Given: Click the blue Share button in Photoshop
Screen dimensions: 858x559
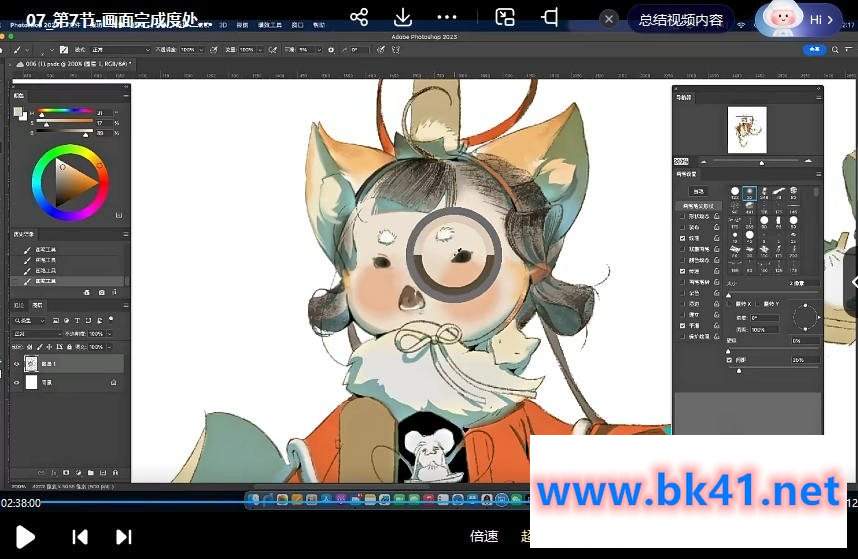Looking at the screenshot, I should (814, 50).
